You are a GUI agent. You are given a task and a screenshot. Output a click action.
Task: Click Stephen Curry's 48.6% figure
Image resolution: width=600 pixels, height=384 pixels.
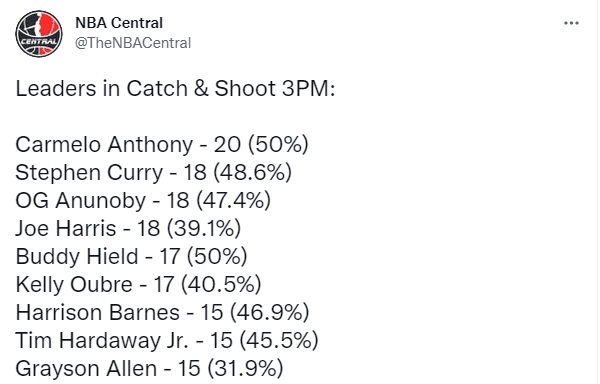tap(253, 173)
